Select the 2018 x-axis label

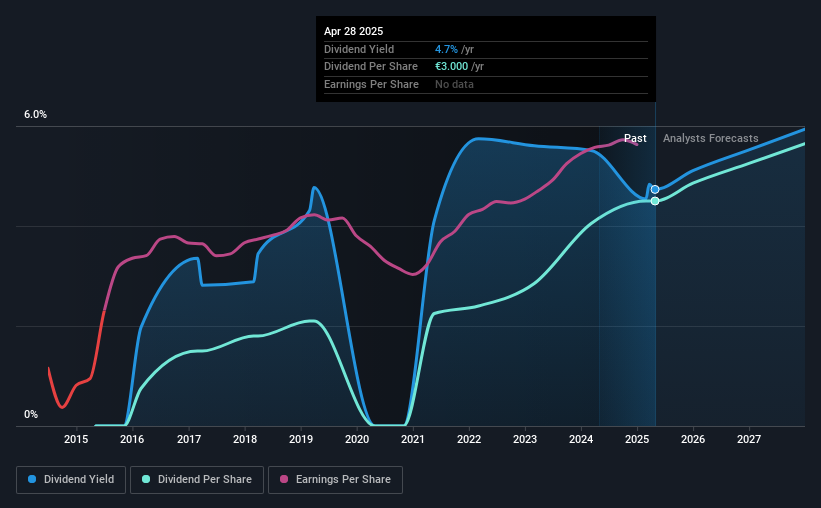(x=245, y=439)
